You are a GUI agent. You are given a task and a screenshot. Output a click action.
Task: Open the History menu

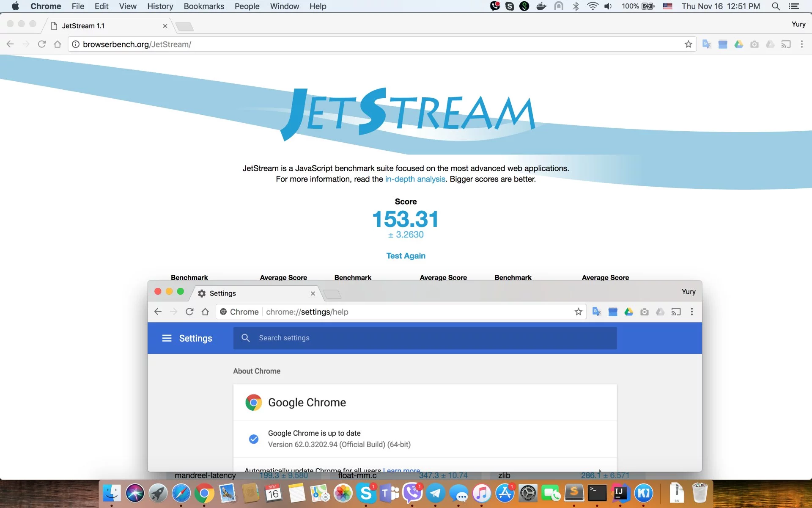click(160, 6)
